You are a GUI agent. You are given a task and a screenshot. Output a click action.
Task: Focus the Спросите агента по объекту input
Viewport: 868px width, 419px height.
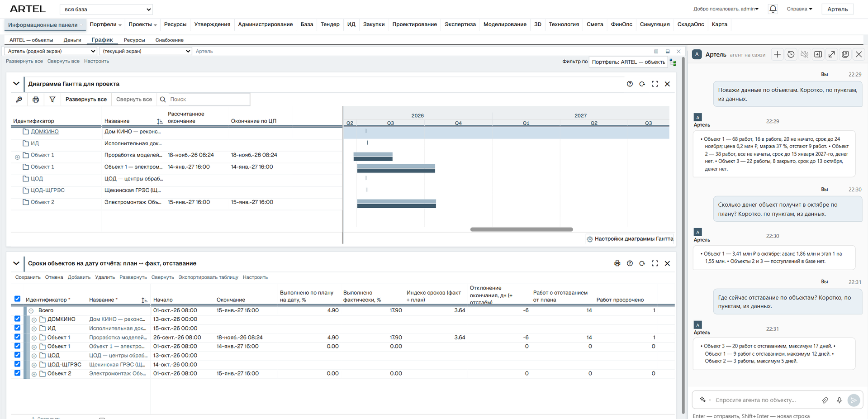click(764, 400)
